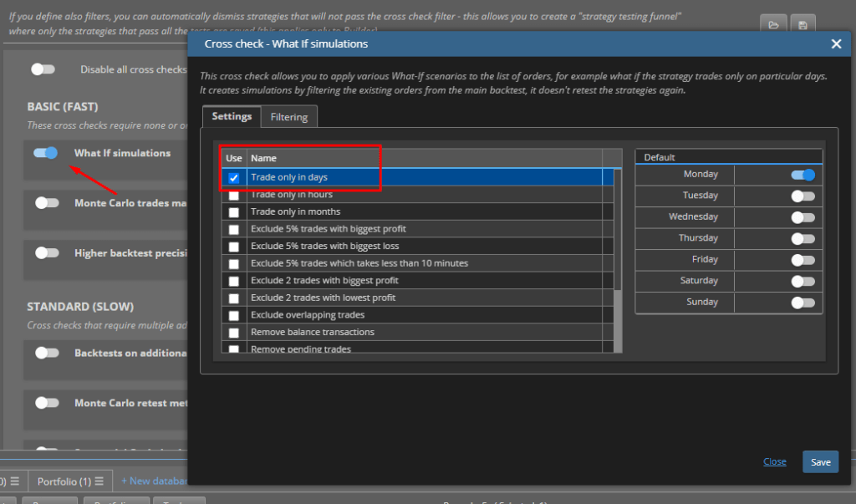This screenshot has height=504, width=856.
Task: Select the Friday label cell
Action: tap(685, 259)
